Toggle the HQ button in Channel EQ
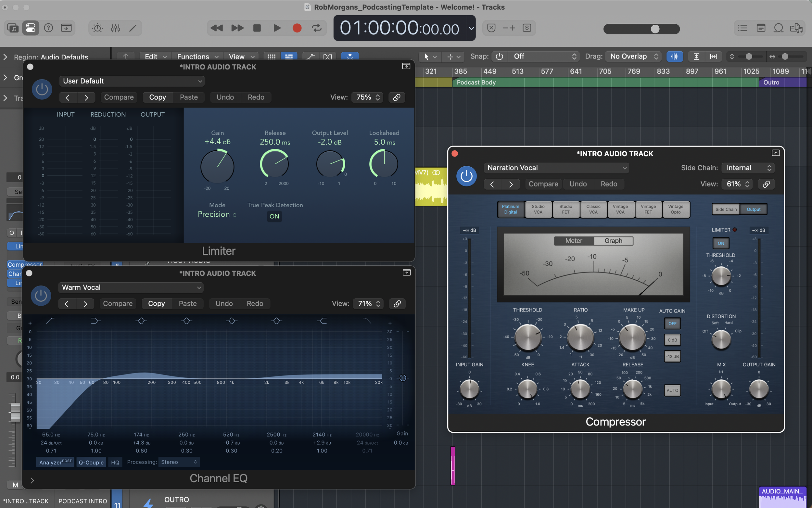The height and width of the screenshot is (508, 812). coord(115,462)
